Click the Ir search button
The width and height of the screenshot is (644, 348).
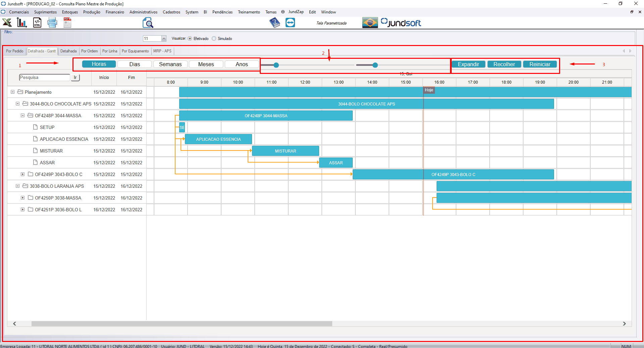75,78
